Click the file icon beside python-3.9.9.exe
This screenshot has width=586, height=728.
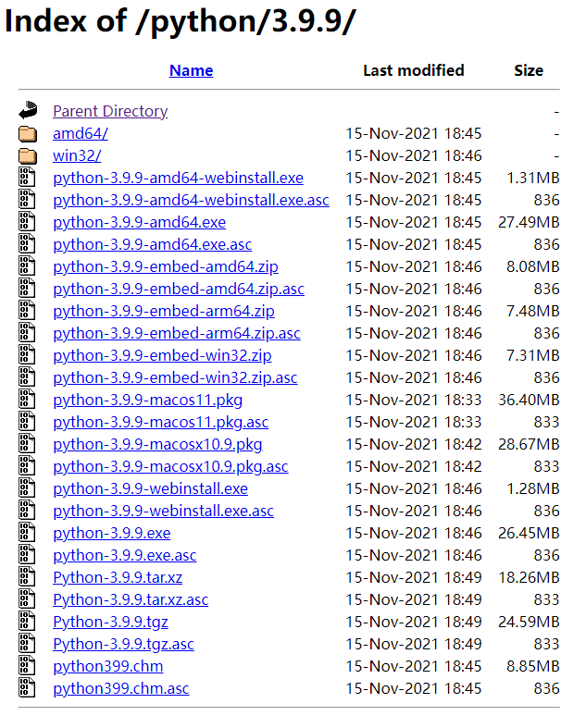point(27,533)
